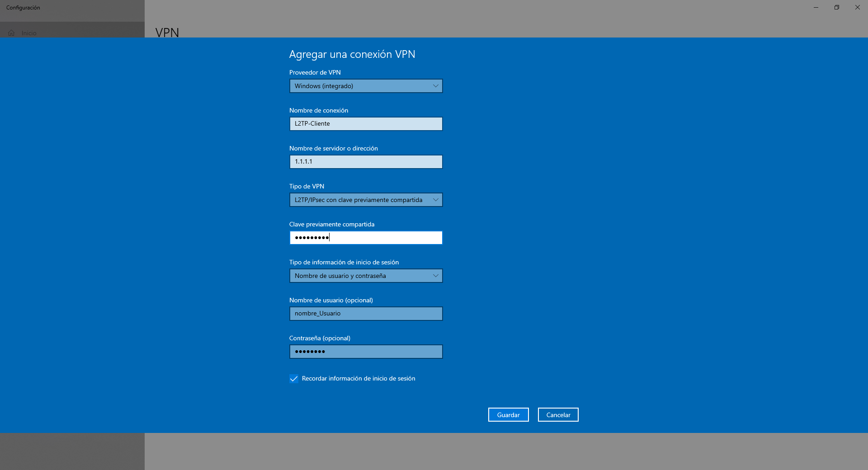Uncheck Recordar información de inicio de sesión
The height and width of the screenshot is (470, 868).
(294, 379)
